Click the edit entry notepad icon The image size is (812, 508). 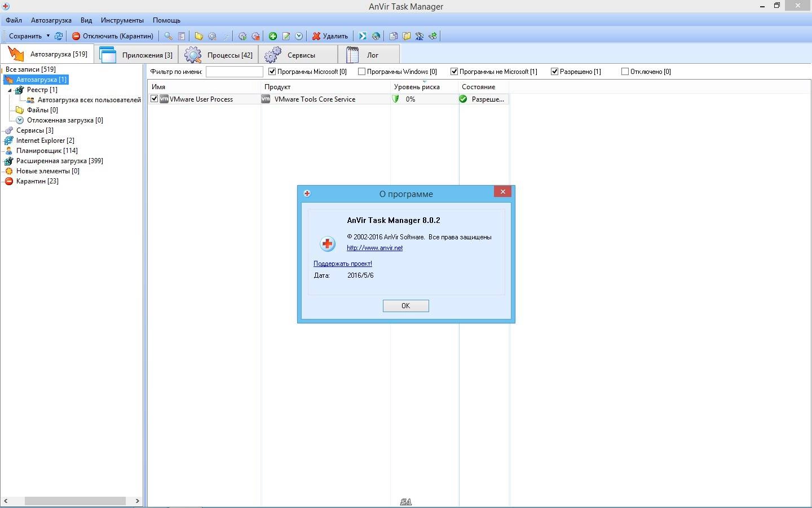(286, 36)
